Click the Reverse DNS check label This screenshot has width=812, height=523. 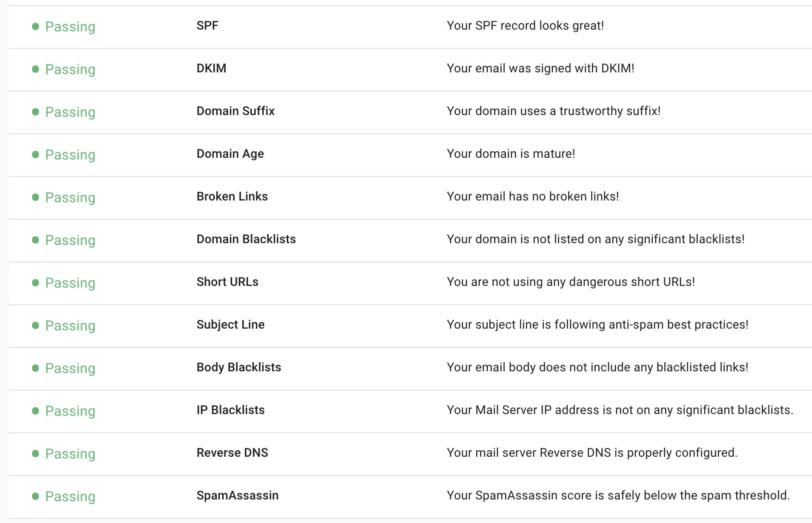point(232,453)
